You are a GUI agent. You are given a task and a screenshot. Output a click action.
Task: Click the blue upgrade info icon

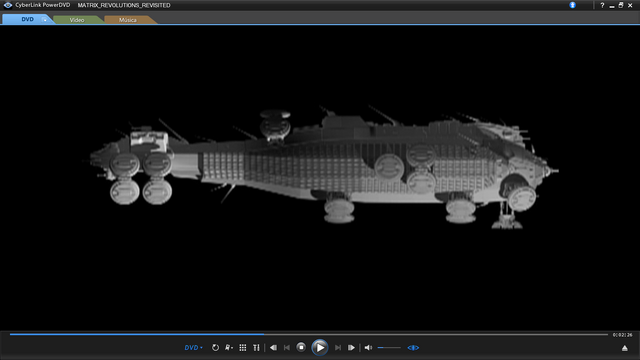click(x=573, y=5)
